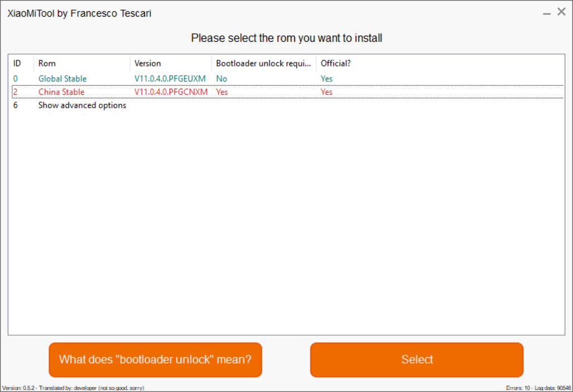Click the "Please select the rom" heading
Image resolution: width=573 pixels, height=392 pixels.
[x=286, y=38]
